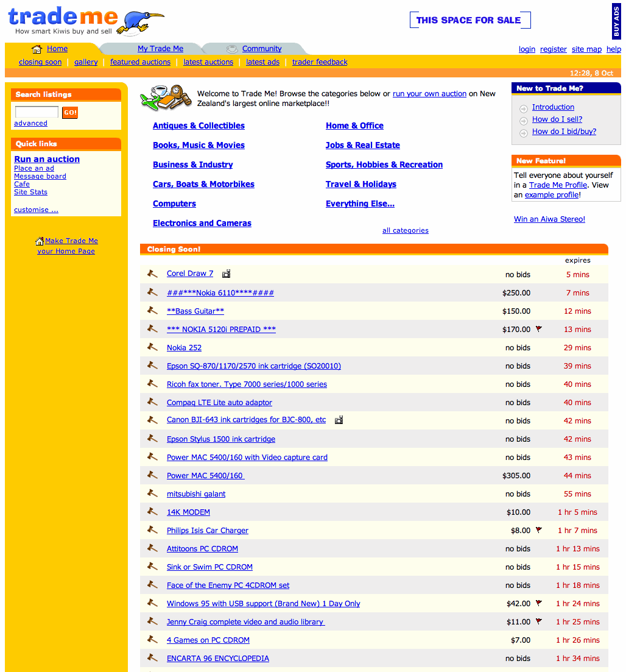Select gallery in the sub-navigation
Screen dimensions: 626x672
pyautogui.click(x=86, y=62)
